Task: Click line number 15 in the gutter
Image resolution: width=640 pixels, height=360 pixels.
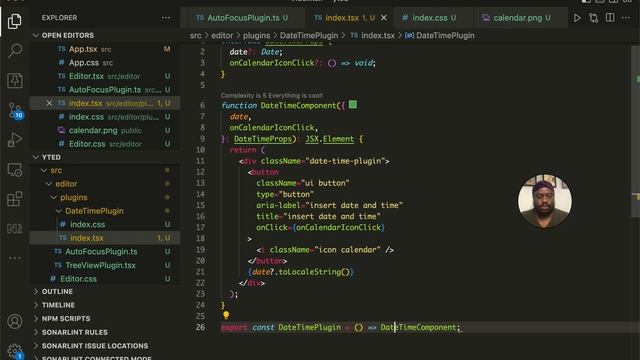Action: pos(200,205)
